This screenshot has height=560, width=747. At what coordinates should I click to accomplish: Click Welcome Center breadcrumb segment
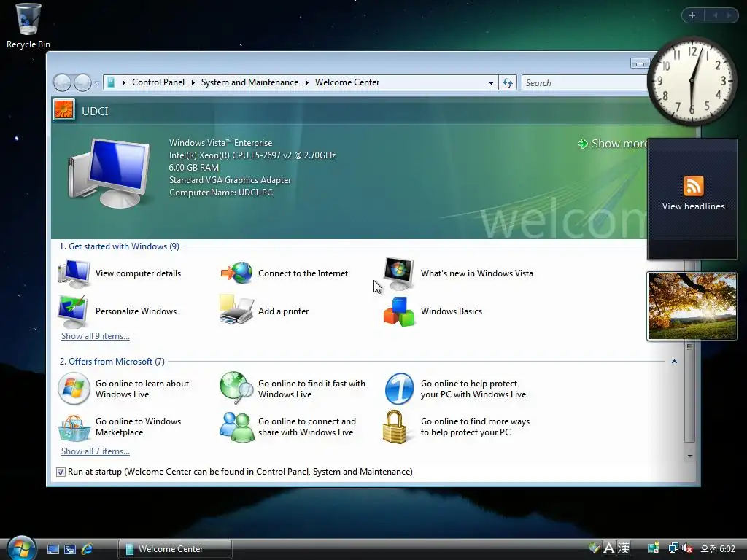point(347,82)
